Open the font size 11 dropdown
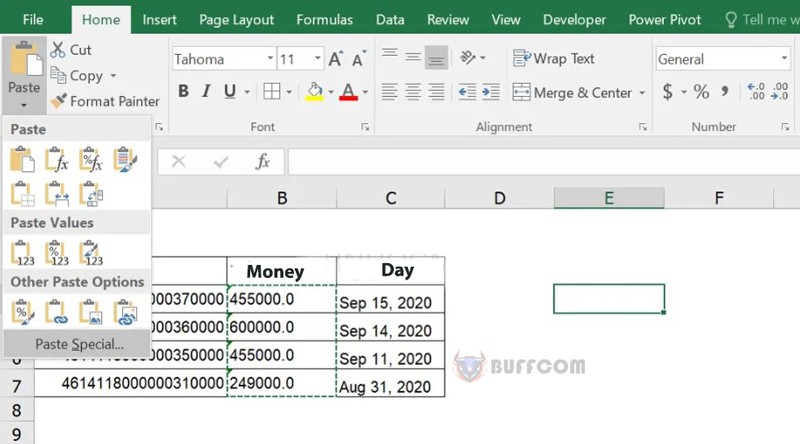Viewport: 800px width, 444px height. pos(317,58)
